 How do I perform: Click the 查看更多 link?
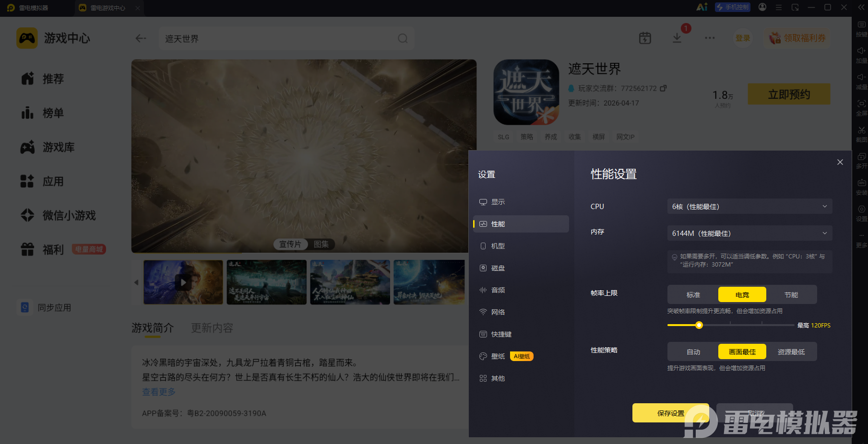click(x=159, y=392)
